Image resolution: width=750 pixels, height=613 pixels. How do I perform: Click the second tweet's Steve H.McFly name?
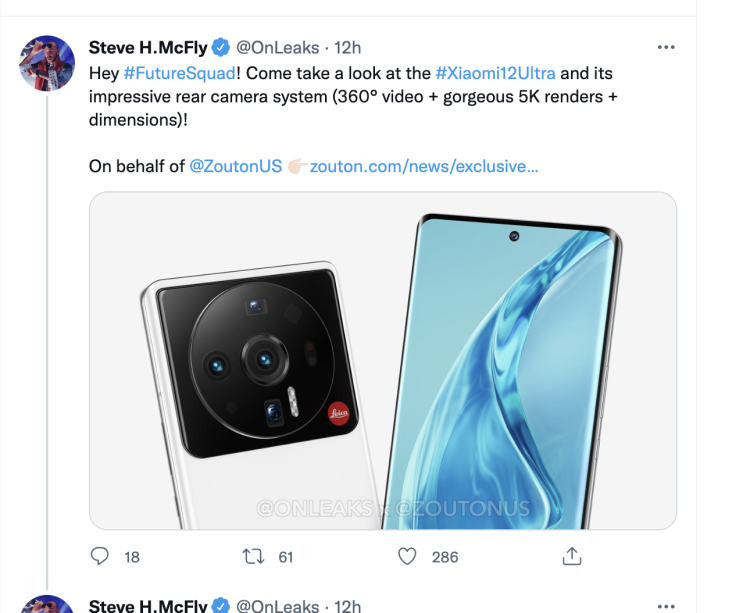148,605
